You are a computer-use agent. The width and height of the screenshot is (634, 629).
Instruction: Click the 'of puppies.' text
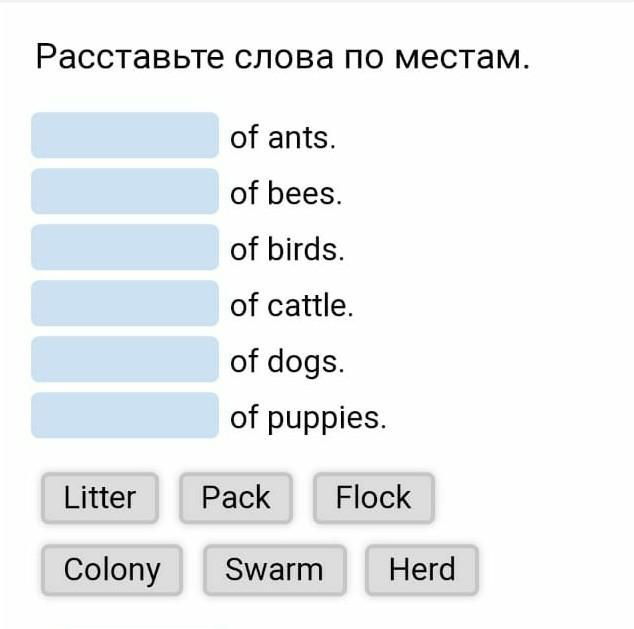(308, 418)
